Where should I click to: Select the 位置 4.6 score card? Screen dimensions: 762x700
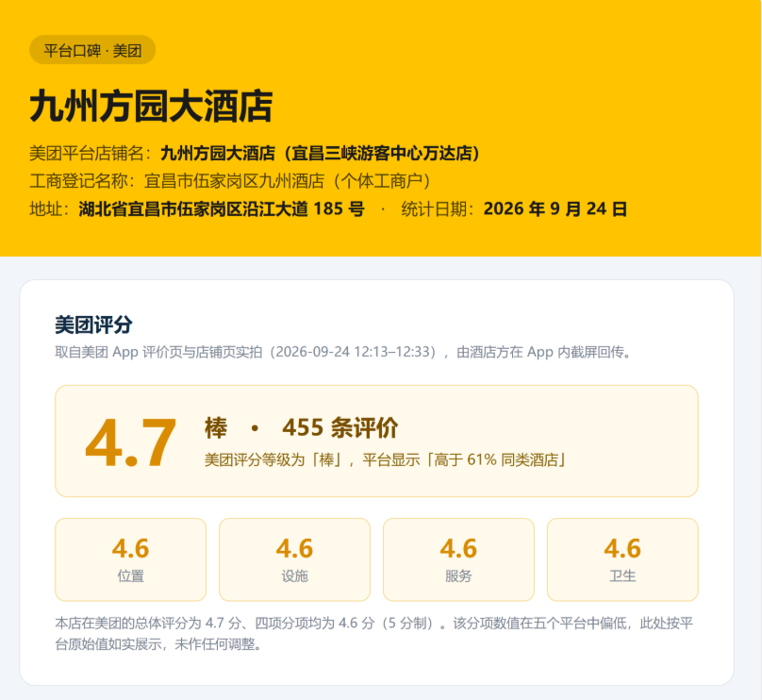tap(131, 559)
